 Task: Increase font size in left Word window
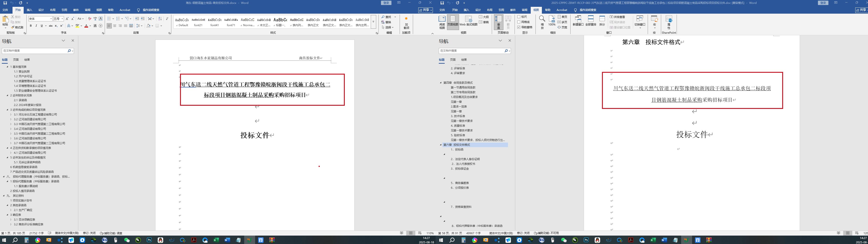click(x=67, y=19)
